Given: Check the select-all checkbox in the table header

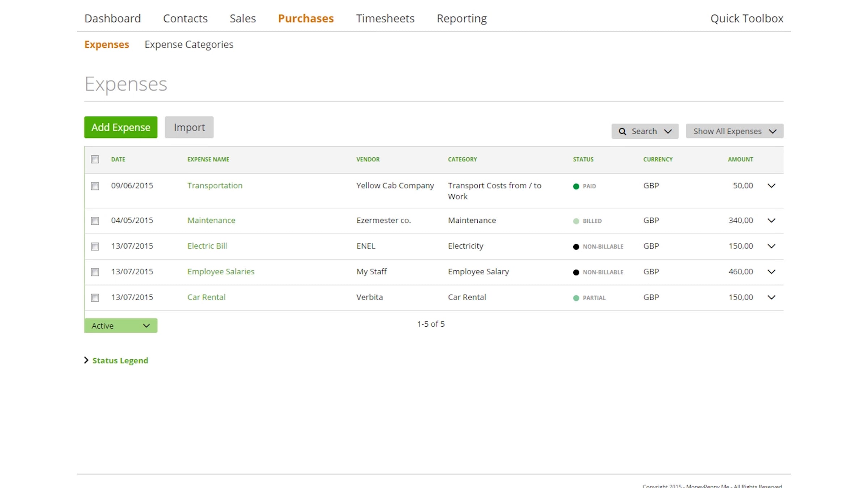Looking at the screenshot, I should click(x=95, y=159).
